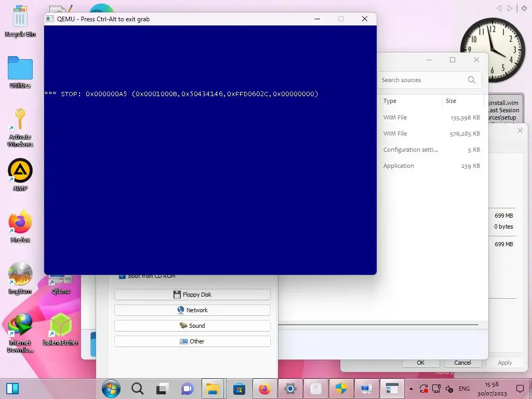The height and width of the screenshot is (399, 532).
Task: Launch the Firefox desktop shortcut
Action: 20,227
